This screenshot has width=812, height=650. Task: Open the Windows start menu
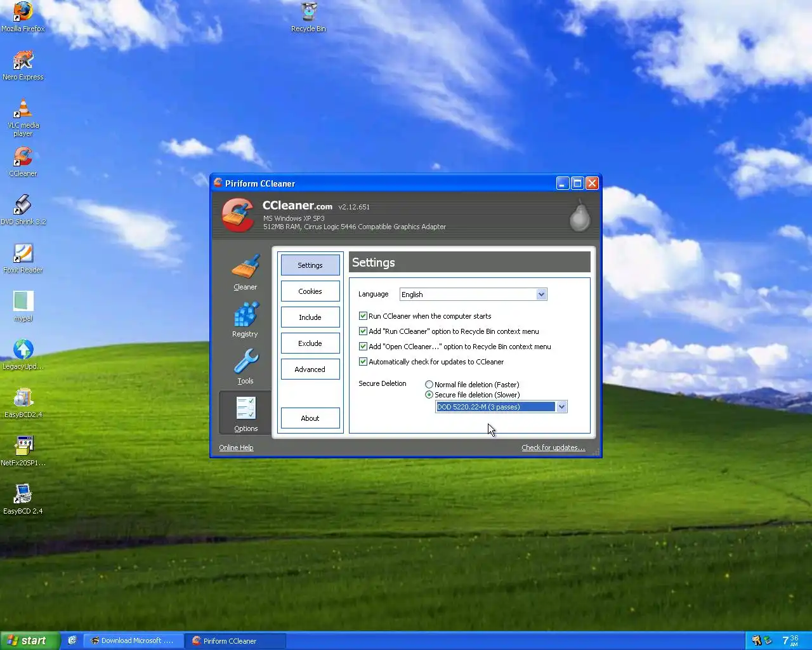tap(30, 640)
